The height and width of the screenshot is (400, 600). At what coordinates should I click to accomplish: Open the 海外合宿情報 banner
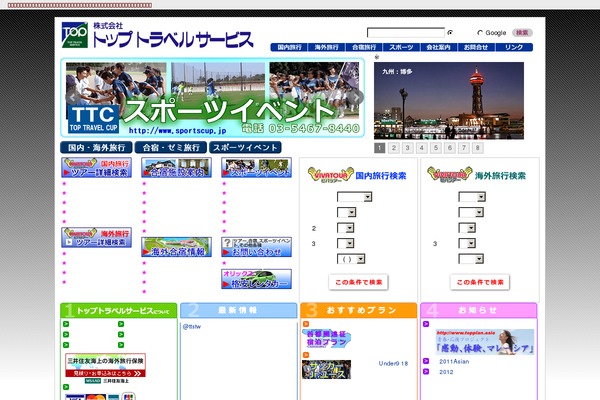point(176,247)
